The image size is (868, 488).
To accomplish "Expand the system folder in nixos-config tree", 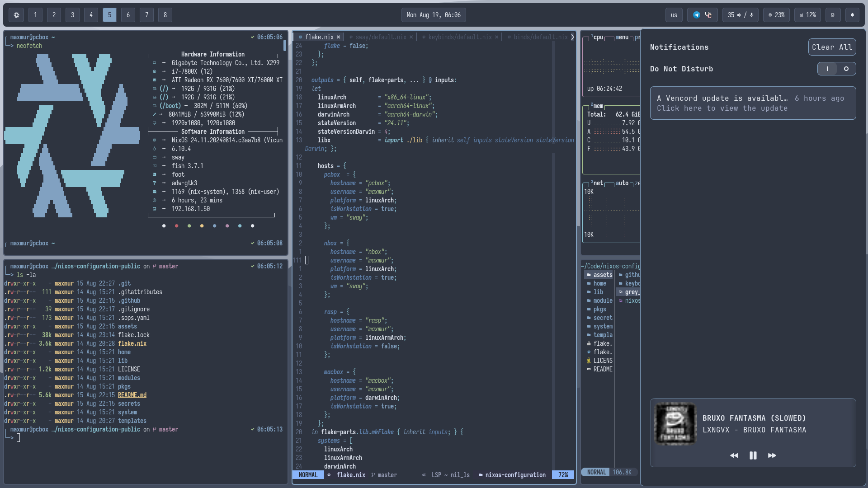I will pyautogui.click(x=602, y=326).
